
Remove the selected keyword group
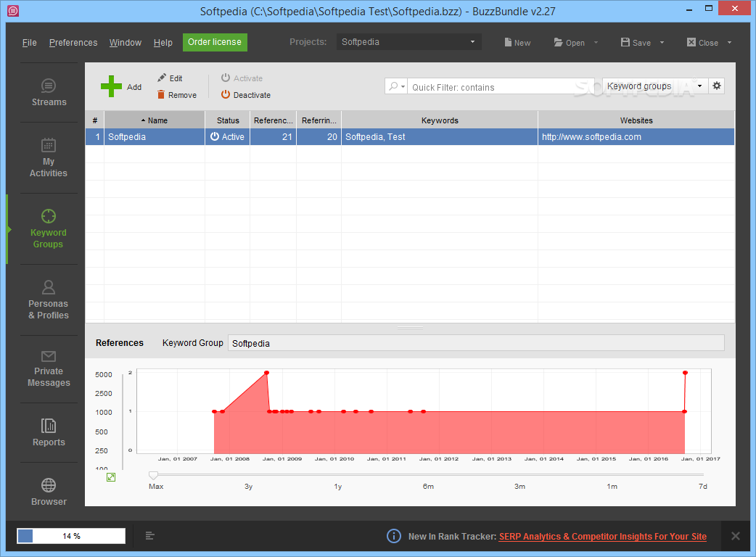[177, 95]
